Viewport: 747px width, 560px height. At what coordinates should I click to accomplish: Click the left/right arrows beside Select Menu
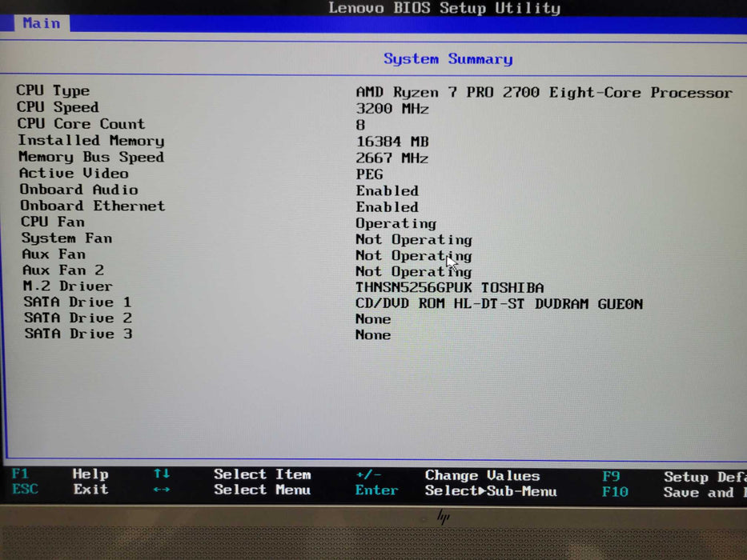coord(161,490)
